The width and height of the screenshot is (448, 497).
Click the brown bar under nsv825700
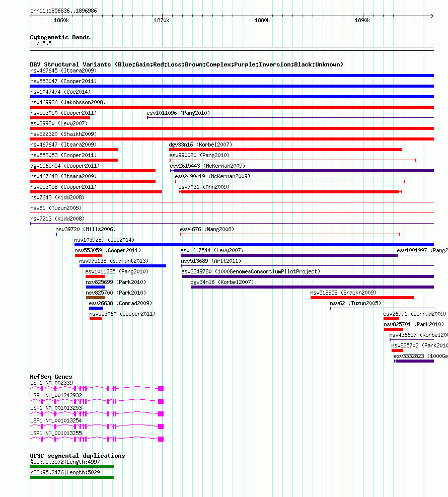95,298
